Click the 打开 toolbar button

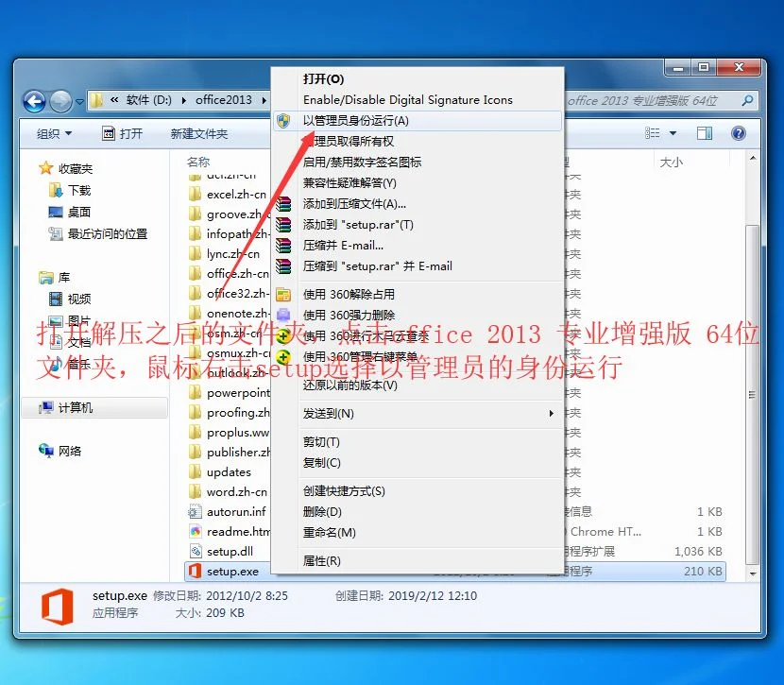[123, 133]
